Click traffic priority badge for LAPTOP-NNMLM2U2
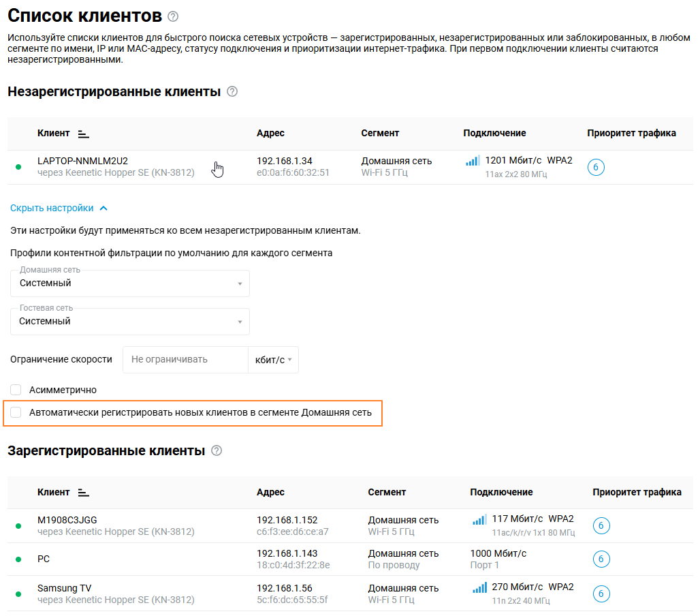The width and height of the screenshot is (700, 616). click(x=596, y=168)
